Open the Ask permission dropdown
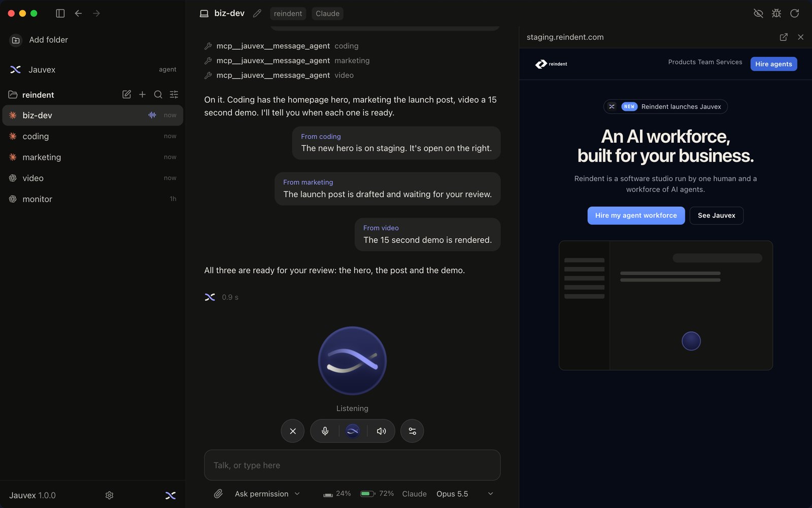Viewport: 812px width, 508px height. pos(267,494)
